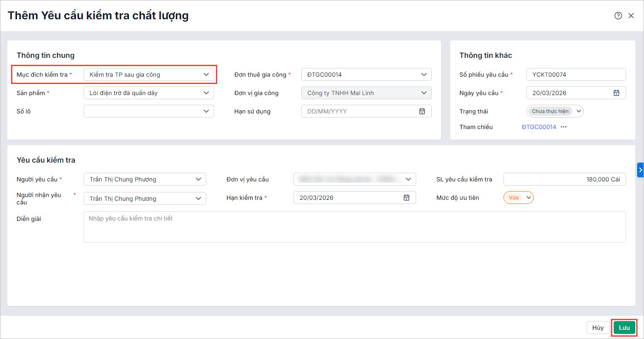This screenshot has height=339, width=644.
Task: Open Người yêu cầu dropdown
Action: click(145, 179)
